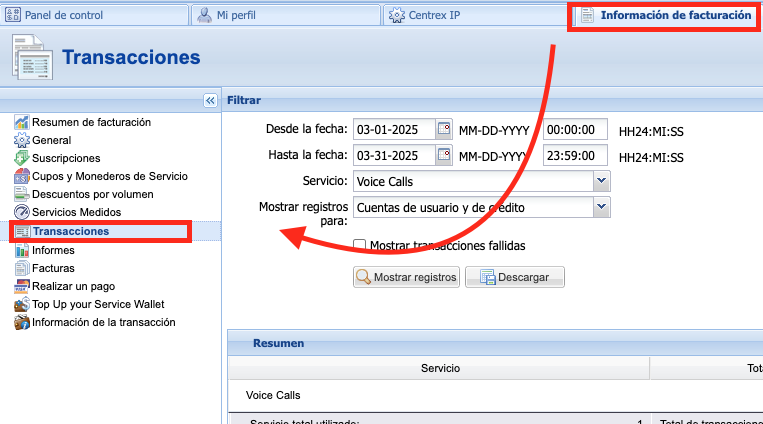The width and height of the screenshot is (763, 424).
Task: Open the Servicio dropdown arrow
Action: point(601,181)
